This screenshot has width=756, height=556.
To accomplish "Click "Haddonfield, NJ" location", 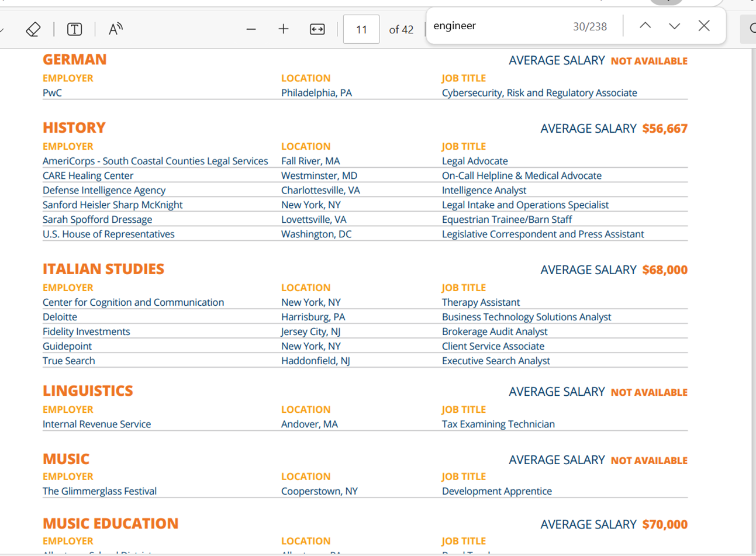I will point(316,361).
